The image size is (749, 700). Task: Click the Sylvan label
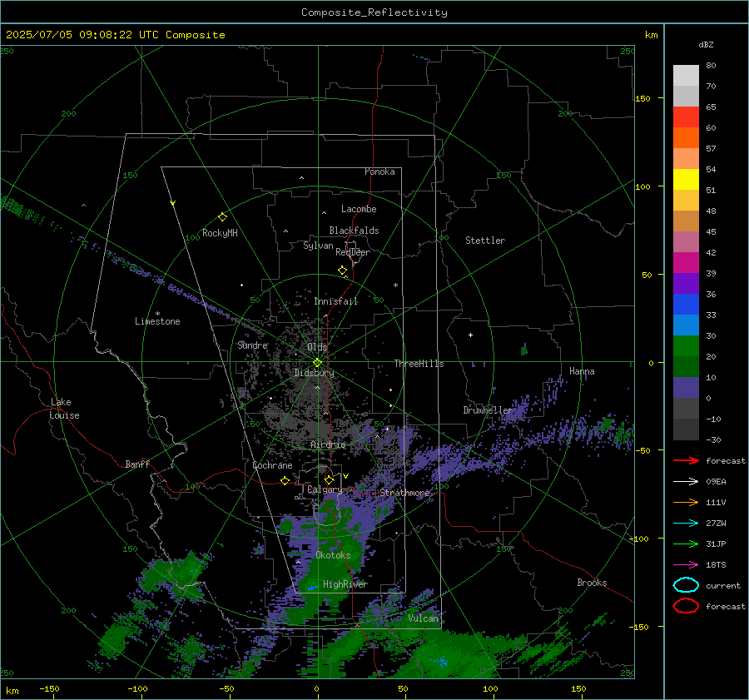coord(318,246)
